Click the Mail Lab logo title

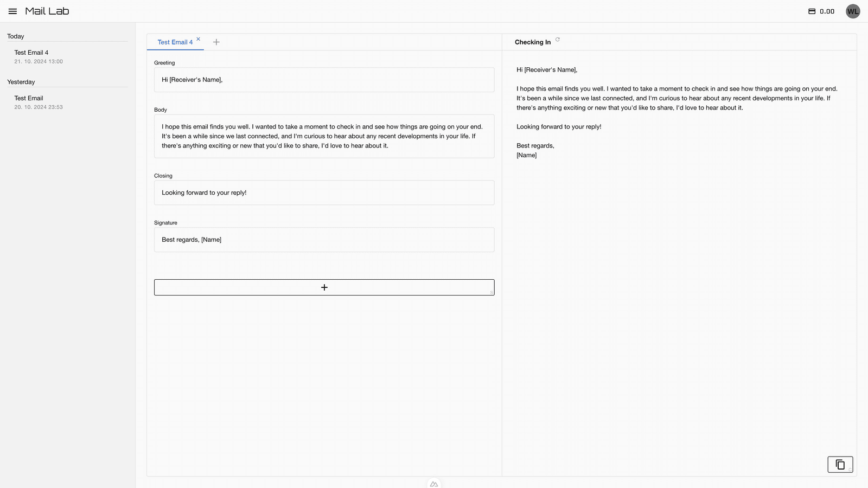pos(47,11)
